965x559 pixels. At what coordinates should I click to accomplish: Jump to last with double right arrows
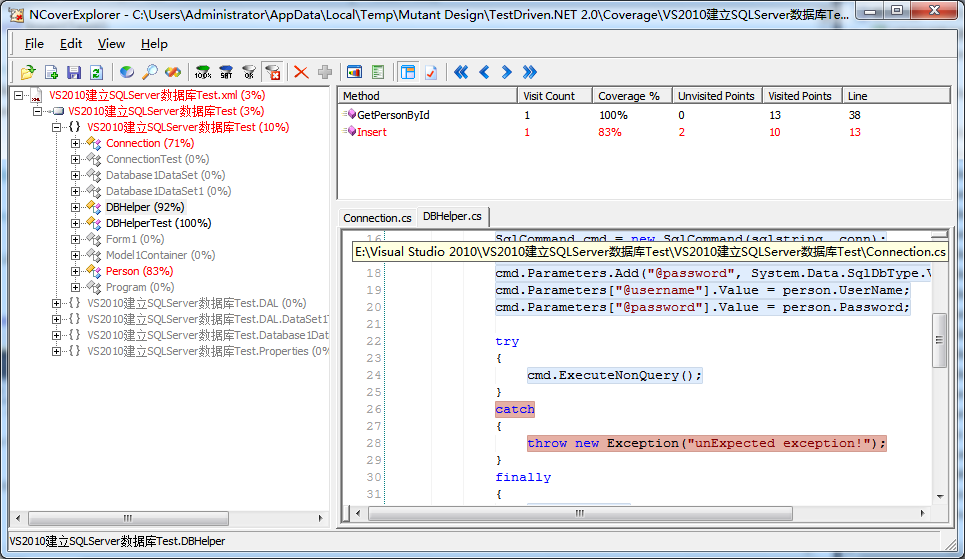point(529,73)
